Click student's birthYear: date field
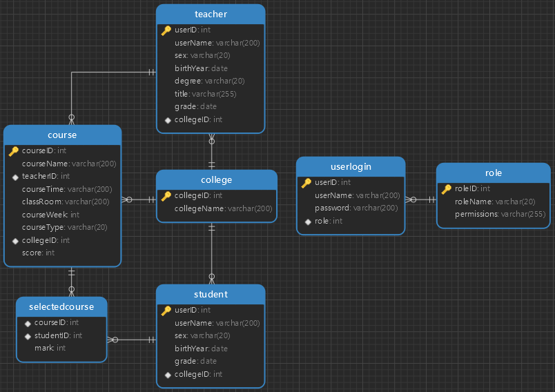The image size is (555, 392). point(201,349)
